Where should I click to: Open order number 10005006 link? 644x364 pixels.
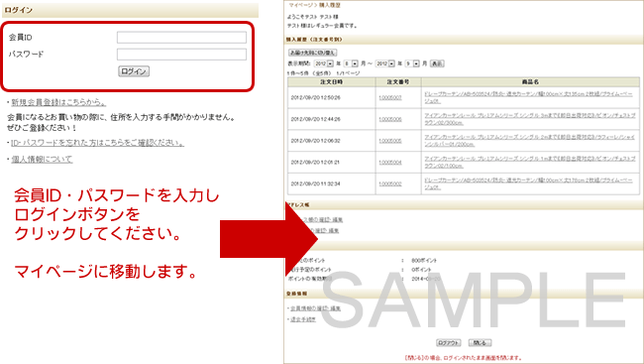click(x=390, y=119)
